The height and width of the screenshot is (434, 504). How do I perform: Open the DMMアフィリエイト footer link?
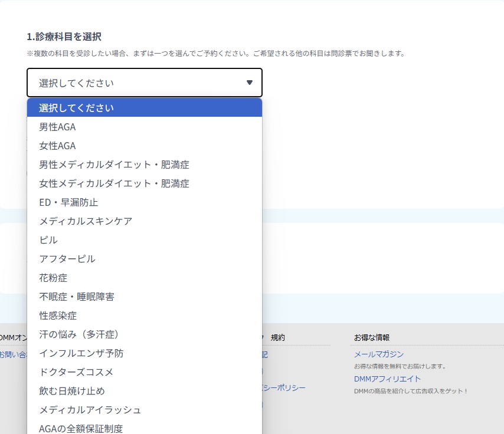click(387, 379)
